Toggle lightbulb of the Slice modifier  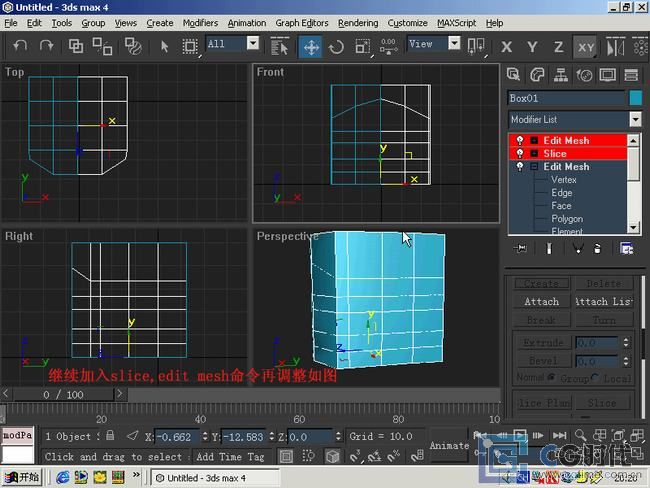pyautogui.click(x=520, y=153)
